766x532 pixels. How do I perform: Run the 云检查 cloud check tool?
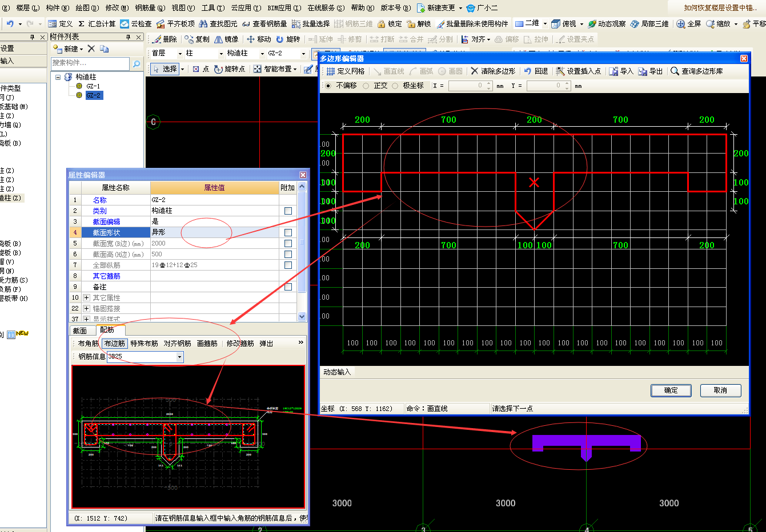click(x=136, y=23)
